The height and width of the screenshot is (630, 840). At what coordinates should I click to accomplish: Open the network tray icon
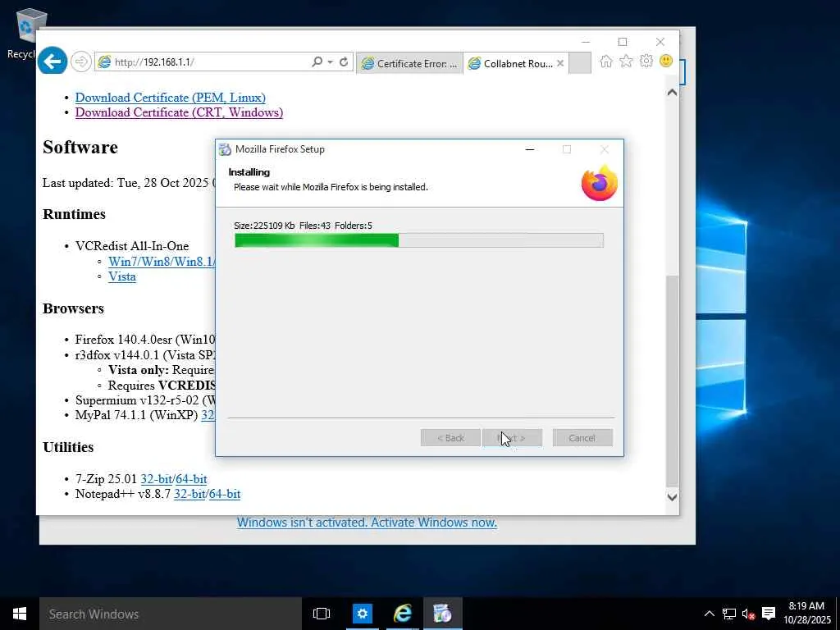(x=729, y=614)
